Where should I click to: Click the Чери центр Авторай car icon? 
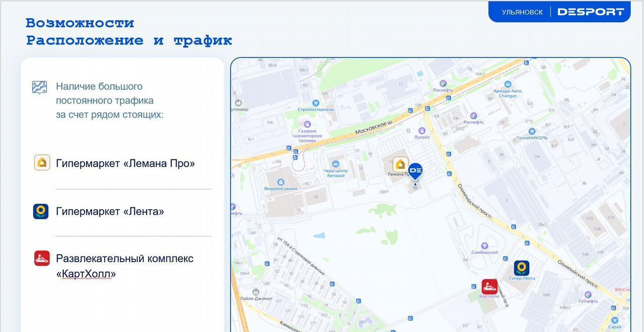[336, 164]
